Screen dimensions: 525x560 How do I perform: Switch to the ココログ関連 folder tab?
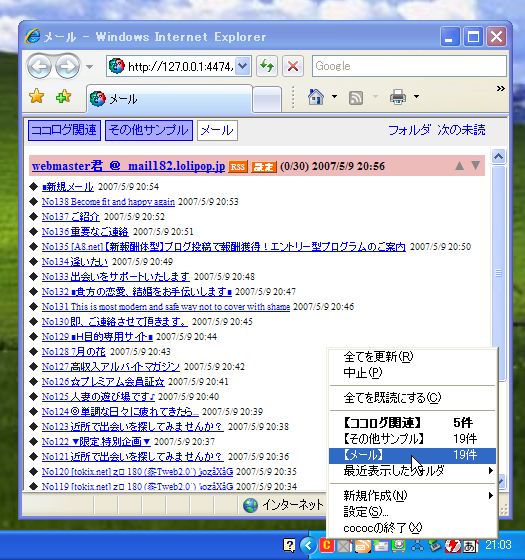coord(64,130)
